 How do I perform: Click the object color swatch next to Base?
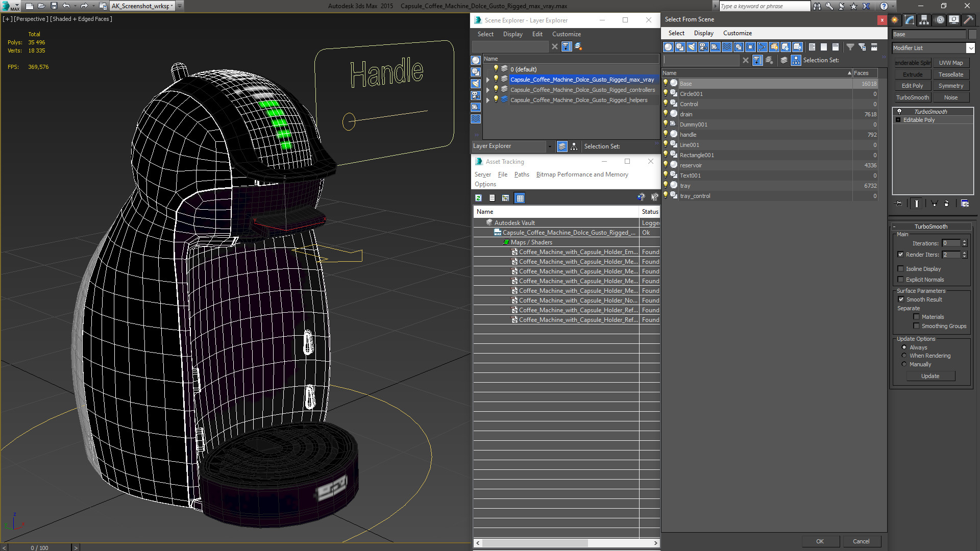click(972, 34)
